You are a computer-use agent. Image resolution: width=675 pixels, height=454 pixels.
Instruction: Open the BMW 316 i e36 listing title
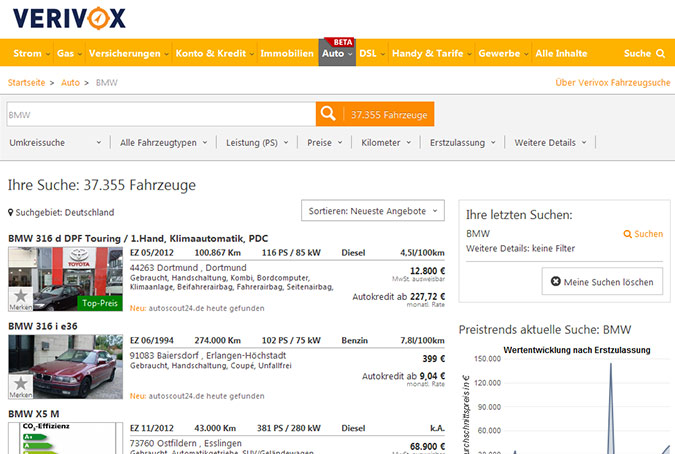pyautogui.click(x=43, y=326)
